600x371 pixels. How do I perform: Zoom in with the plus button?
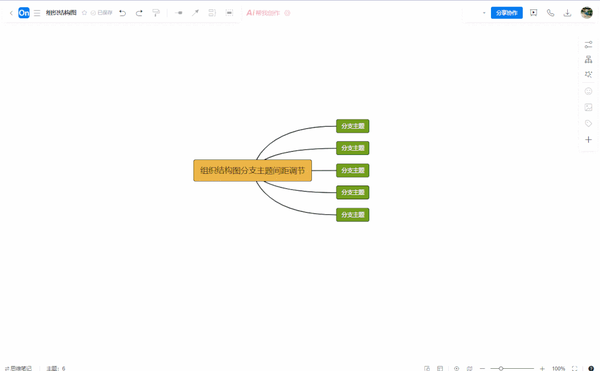542,368
